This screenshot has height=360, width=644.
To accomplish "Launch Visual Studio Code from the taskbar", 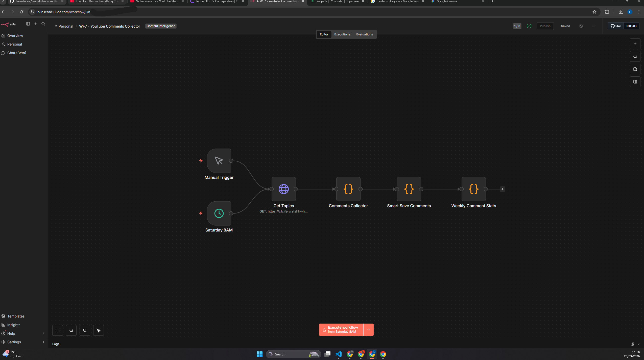I will point(338,354).
